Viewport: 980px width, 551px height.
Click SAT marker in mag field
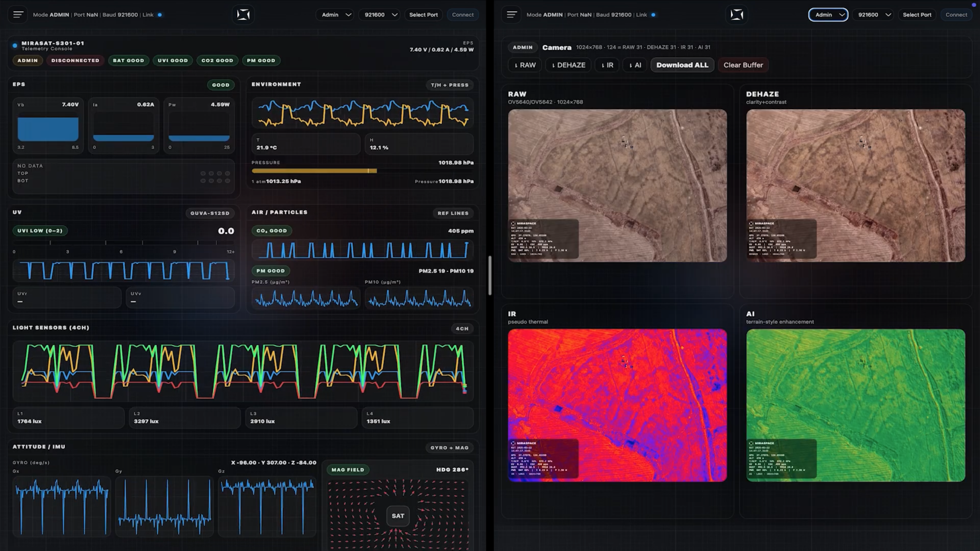pyautogui.click(x=398, y=516)
